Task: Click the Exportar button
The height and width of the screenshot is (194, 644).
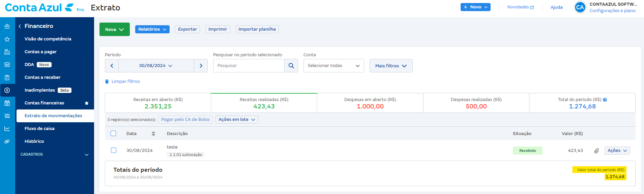Action: (x=187, y=29)
